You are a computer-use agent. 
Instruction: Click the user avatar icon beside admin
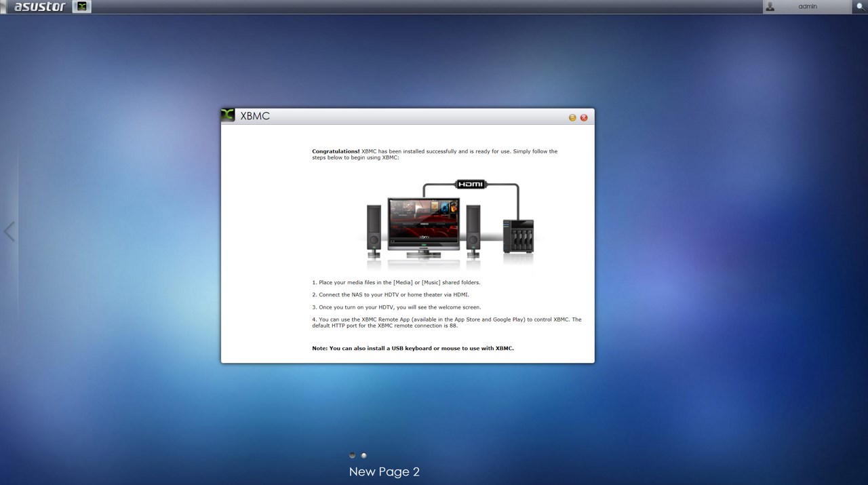click(770, 7)
